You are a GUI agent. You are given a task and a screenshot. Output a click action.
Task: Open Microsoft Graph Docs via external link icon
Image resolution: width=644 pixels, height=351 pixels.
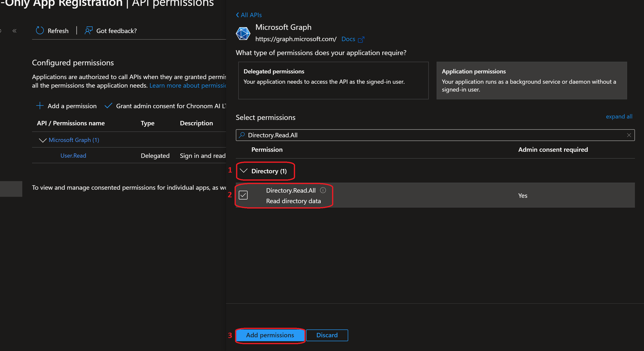[361, 39]
